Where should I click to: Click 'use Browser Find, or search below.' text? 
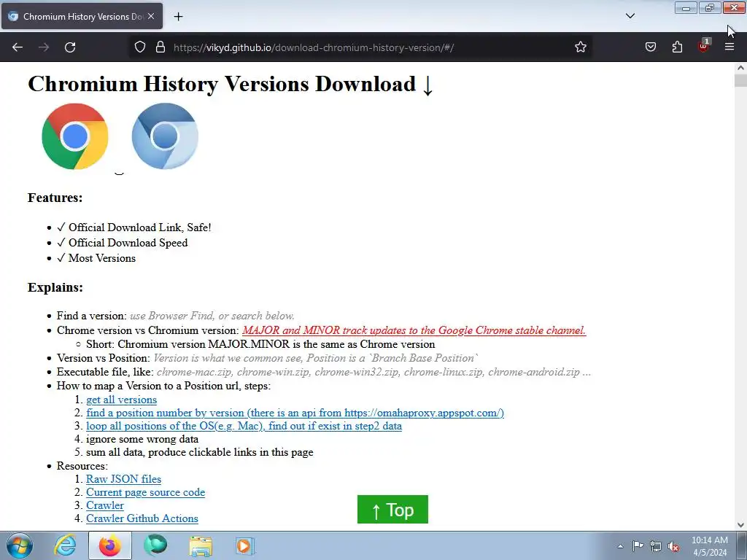click(212, 316)
